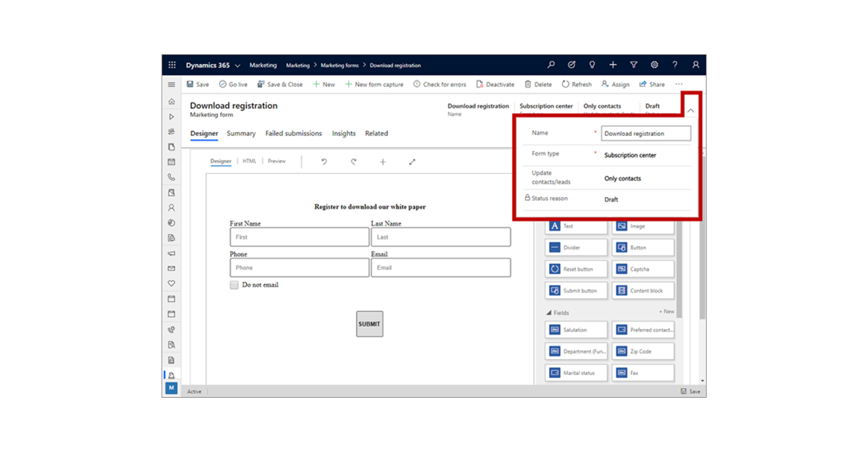The image size is (868, 452).
Task: Click Save & Close command
Action: pyautogui.click(x=280, y=85)
